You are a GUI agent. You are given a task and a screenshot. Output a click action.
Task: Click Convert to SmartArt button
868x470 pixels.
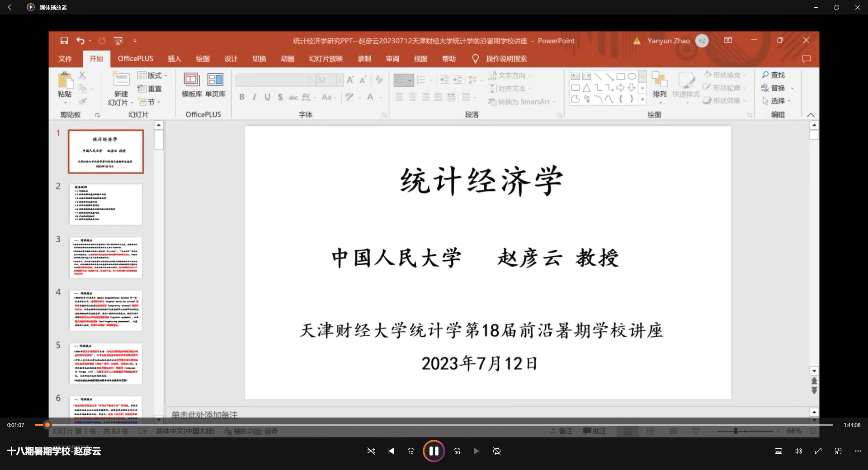(x=521, y=102)
